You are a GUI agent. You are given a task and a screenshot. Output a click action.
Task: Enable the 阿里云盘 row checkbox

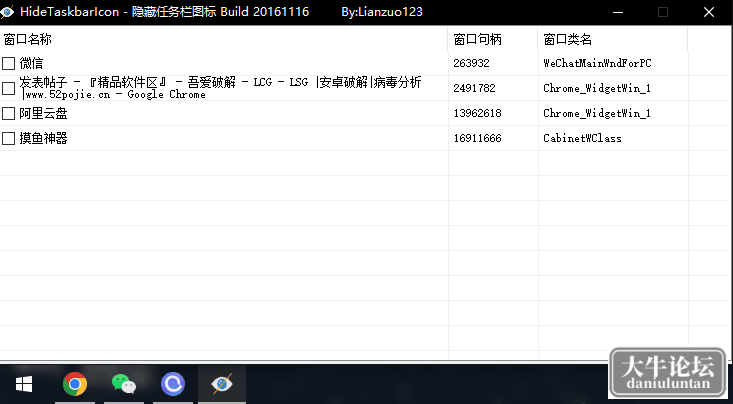pos(8,113)
